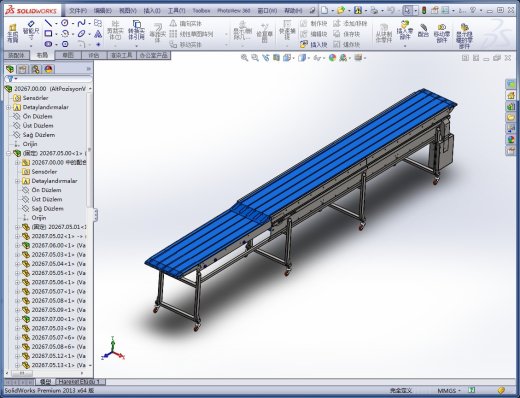Select the Slot sketch tool

point(48,44)
